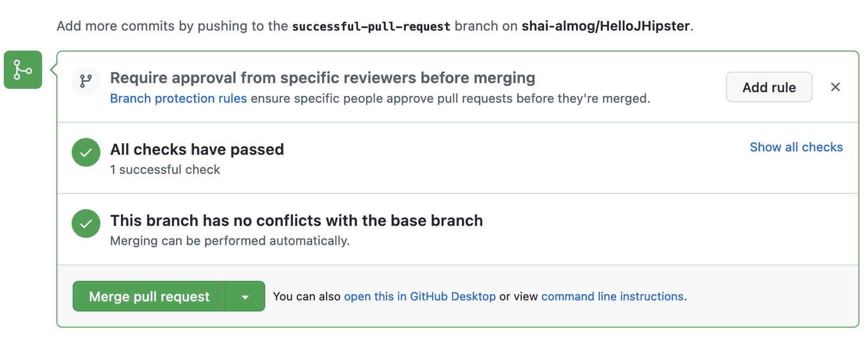View command line instructions link
The image size is (868, 341).
click(x=612, y=297)
